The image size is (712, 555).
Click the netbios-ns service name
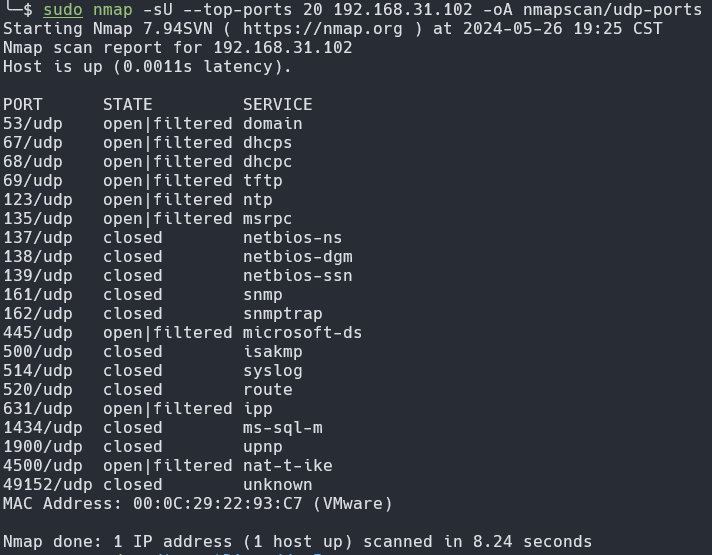click(x=292, y=238)
